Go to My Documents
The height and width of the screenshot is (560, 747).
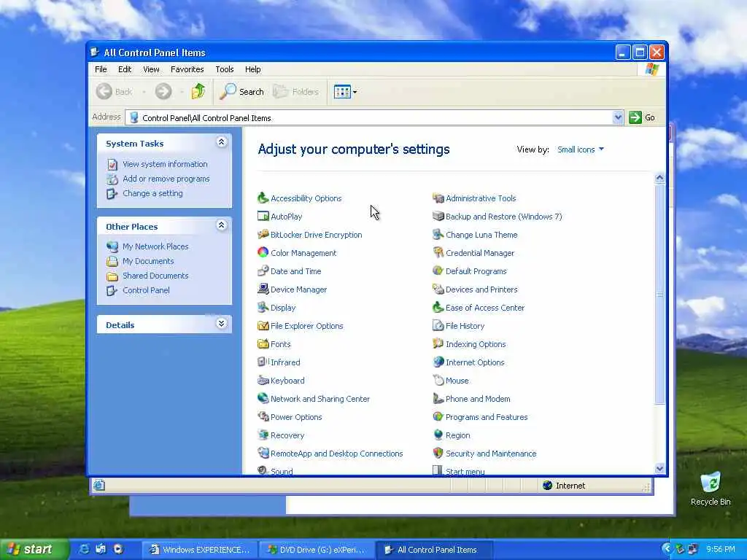[x=148, y=261]
